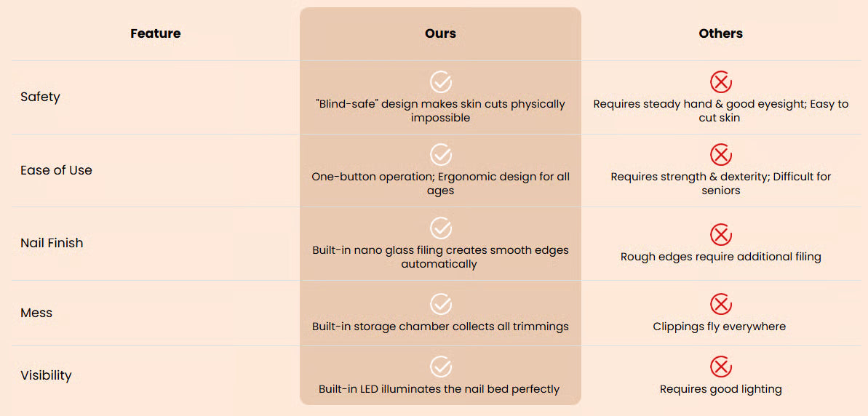Click the Feature column header
Viewport: 868px width, 416px height.
click(x=156, y=33)
